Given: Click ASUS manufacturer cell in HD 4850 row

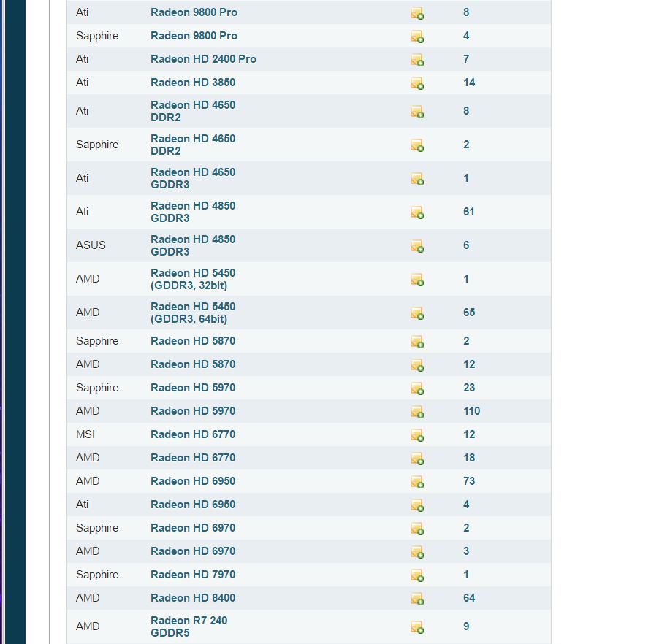Looking at the screenshot, I should pos(91,245).
